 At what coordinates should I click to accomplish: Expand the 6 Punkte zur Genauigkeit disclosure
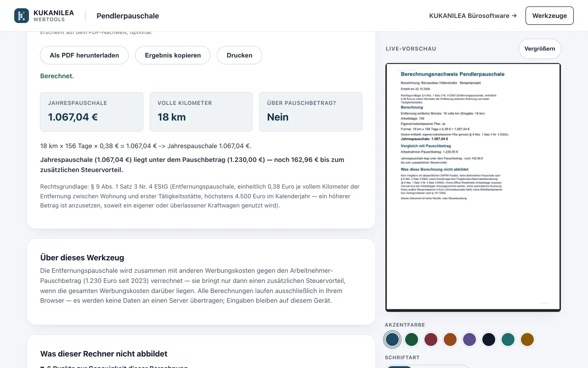pyautogui.click(x=114, y=366)
